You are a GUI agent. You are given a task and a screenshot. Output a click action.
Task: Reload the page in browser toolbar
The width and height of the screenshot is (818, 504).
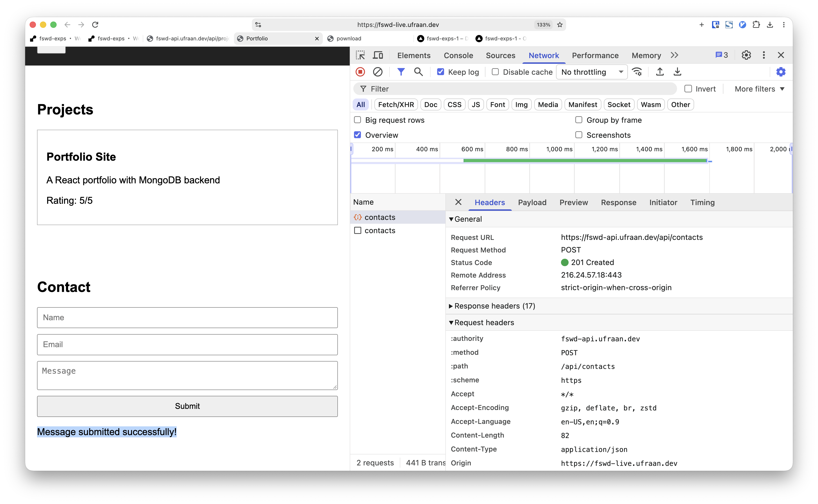click(x=95, y=25)
